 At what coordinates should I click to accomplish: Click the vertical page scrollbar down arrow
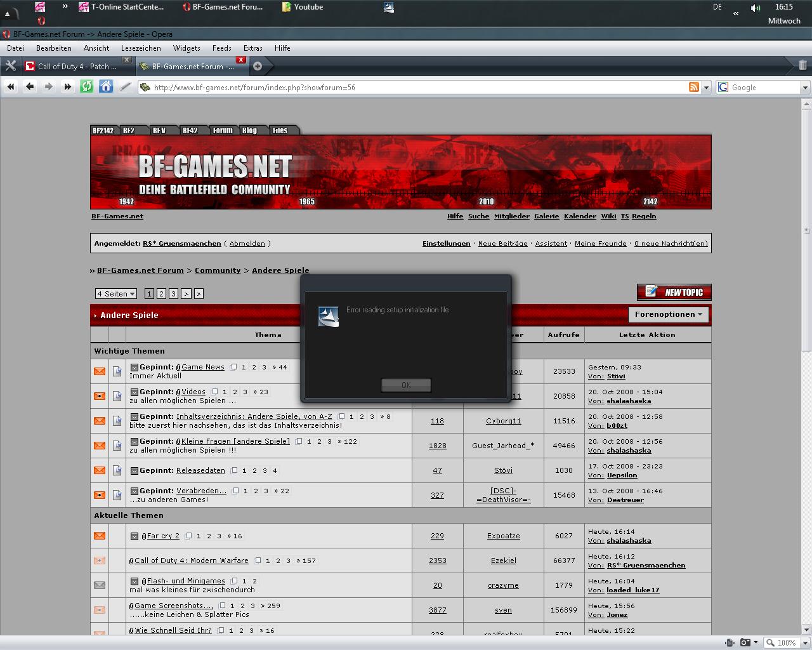807,630
